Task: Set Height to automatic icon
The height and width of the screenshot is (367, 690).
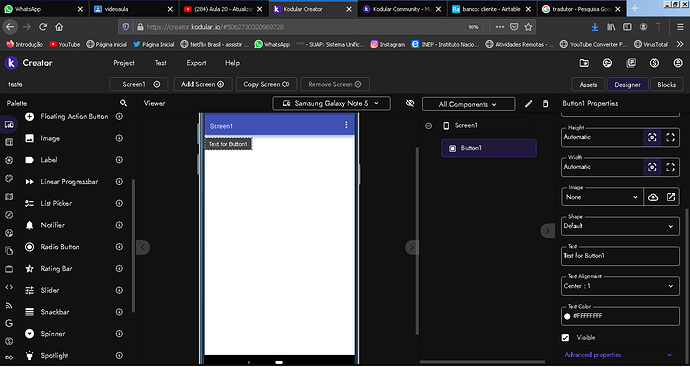Action: (x=652, y=137)
